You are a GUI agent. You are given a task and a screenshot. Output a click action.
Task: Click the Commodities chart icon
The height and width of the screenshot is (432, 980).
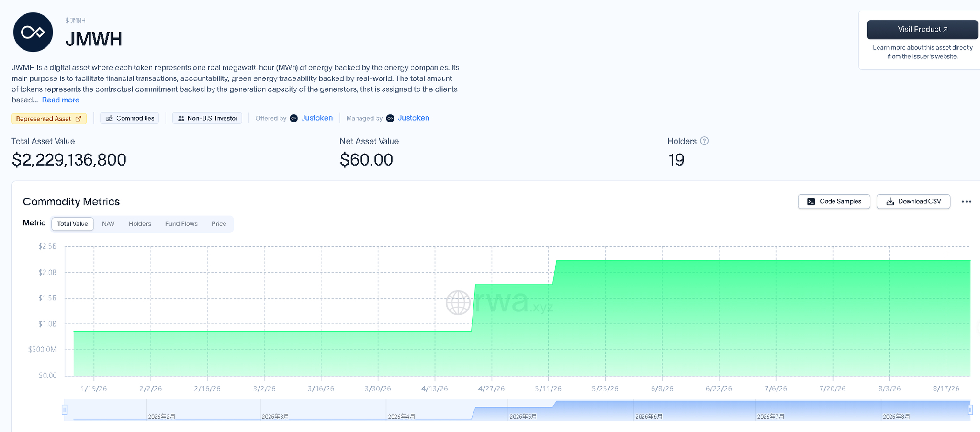[x=109, y=118]
